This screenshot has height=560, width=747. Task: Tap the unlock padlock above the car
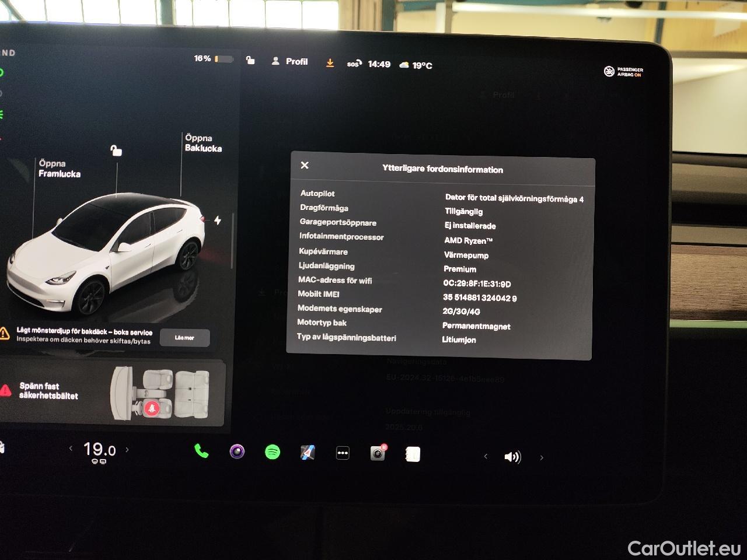tap(116, 150)
